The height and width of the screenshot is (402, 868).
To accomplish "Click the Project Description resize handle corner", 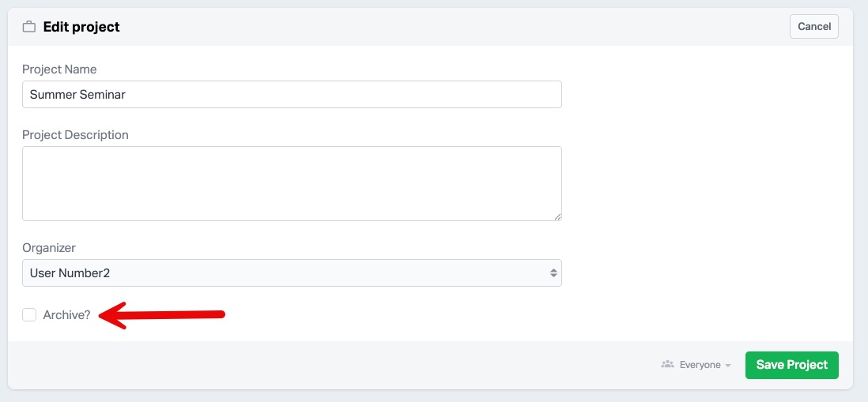I will (x=557, y=216).
